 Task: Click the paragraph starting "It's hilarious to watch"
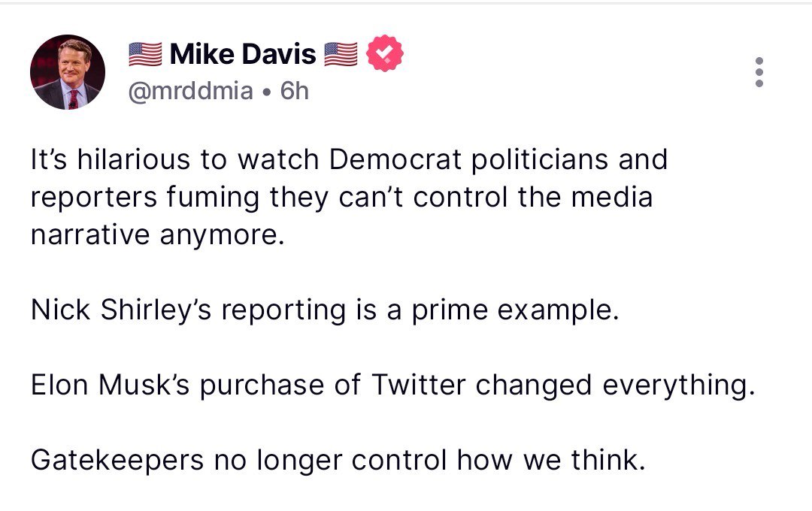pyautogui.click(x=349, y=198)
